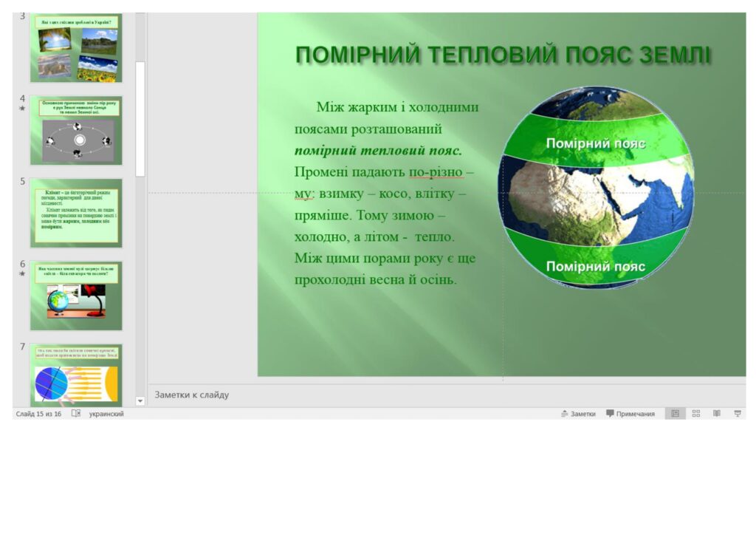756x535 pixels.
Task: Select slide 5 thumbnail with climate text
Action: coord(76,213)
